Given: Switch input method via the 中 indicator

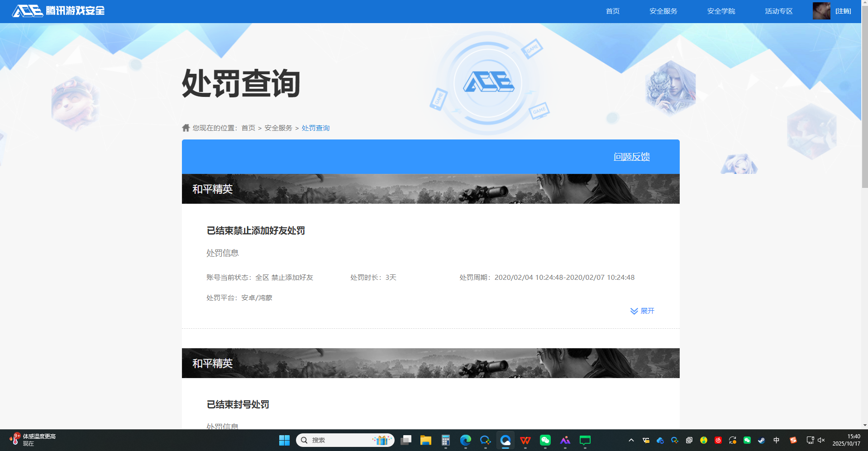Looking at the screenshot, I should point(777,440).
